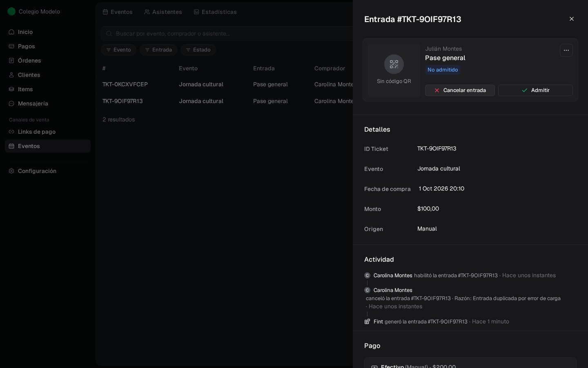588x368 pixels.
Task: Click the search magnifier icon
Action: pos(109,34)
